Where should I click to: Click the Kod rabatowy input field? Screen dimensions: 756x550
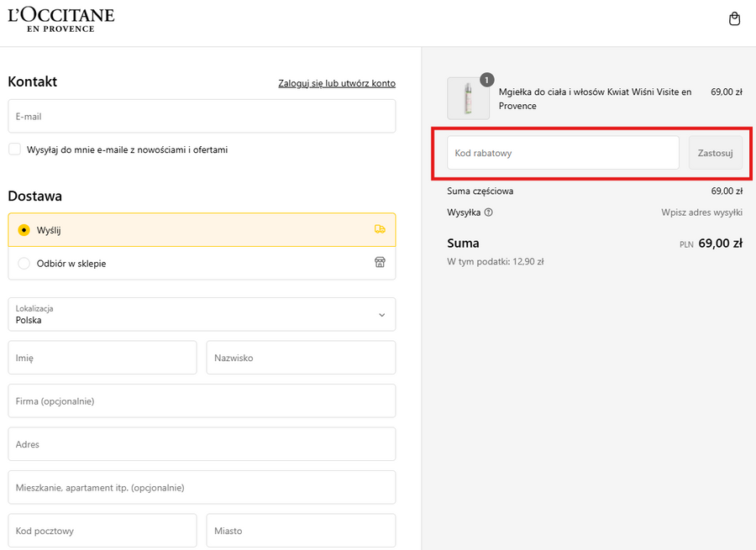(563, 153)
